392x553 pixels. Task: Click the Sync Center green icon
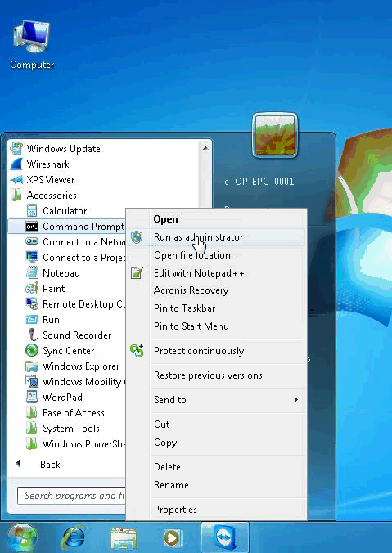(32, 350)
